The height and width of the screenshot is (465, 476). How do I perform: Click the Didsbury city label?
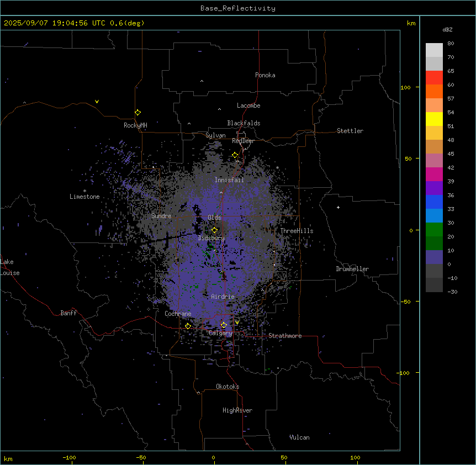[x=211, y=238]
